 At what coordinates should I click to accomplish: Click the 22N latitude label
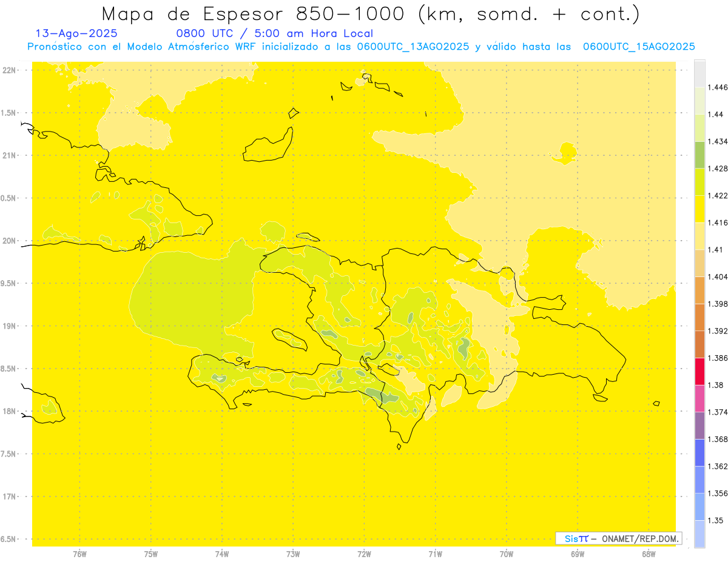pos(9,70)
